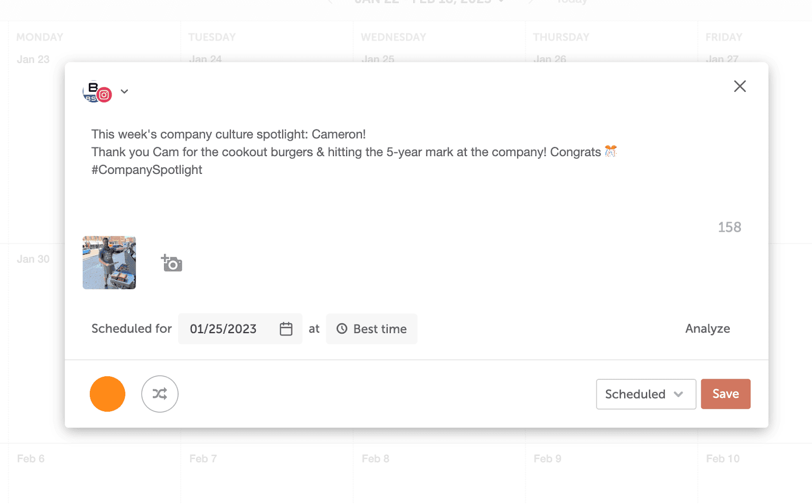Click the party emoji in the caption
812x504 pixels.
click(611, 152)
